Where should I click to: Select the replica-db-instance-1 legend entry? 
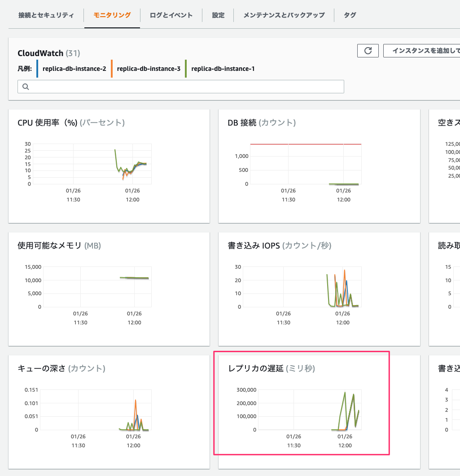(x=223, y=69)
